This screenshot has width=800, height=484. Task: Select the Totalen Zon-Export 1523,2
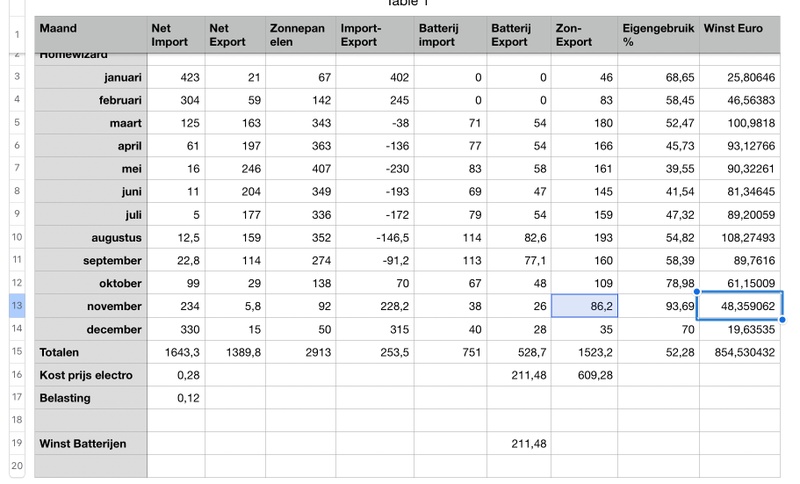pos(584,352)
